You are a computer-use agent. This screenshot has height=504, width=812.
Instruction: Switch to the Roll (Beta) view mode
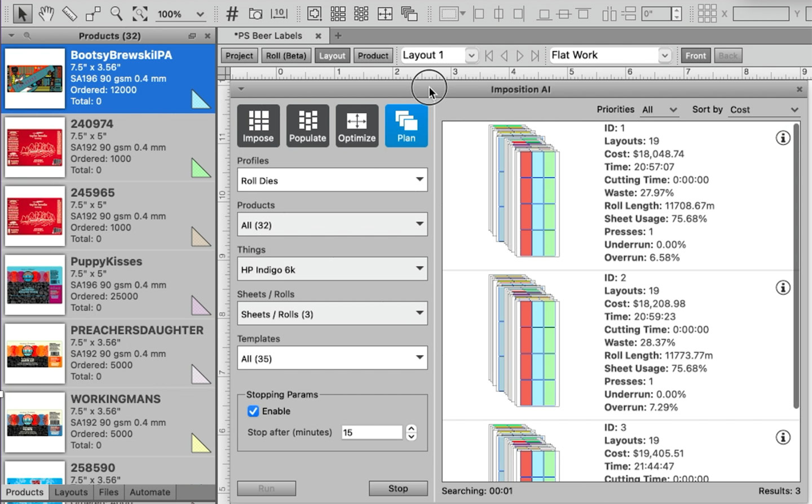click(x=286, y=55)
